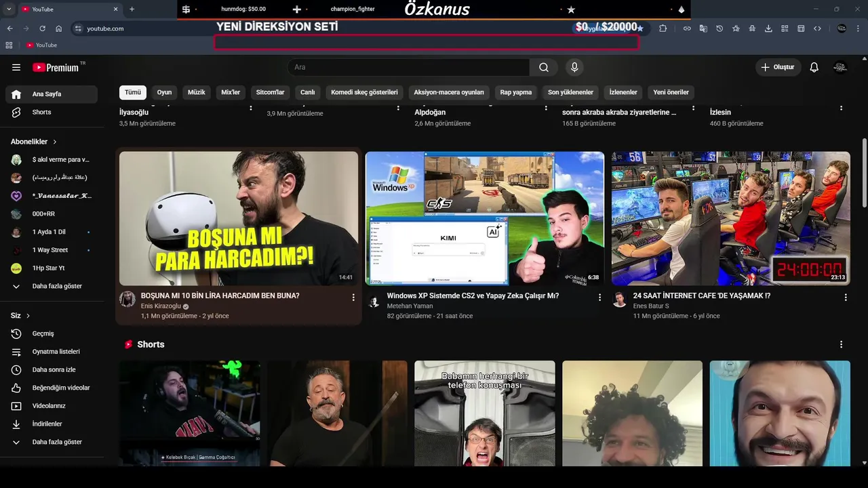
Task: Select the Oyun filter chip
Action: click(x=165, y=92)
